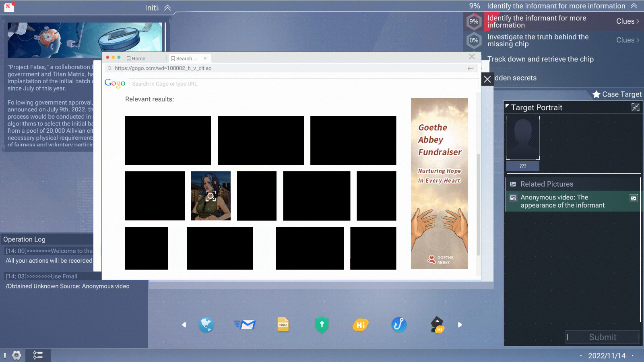Open the settings gear in bottom bar
The width and height of the screenshot is (644, 362).
pyautogui.click(x=17, y=355)
